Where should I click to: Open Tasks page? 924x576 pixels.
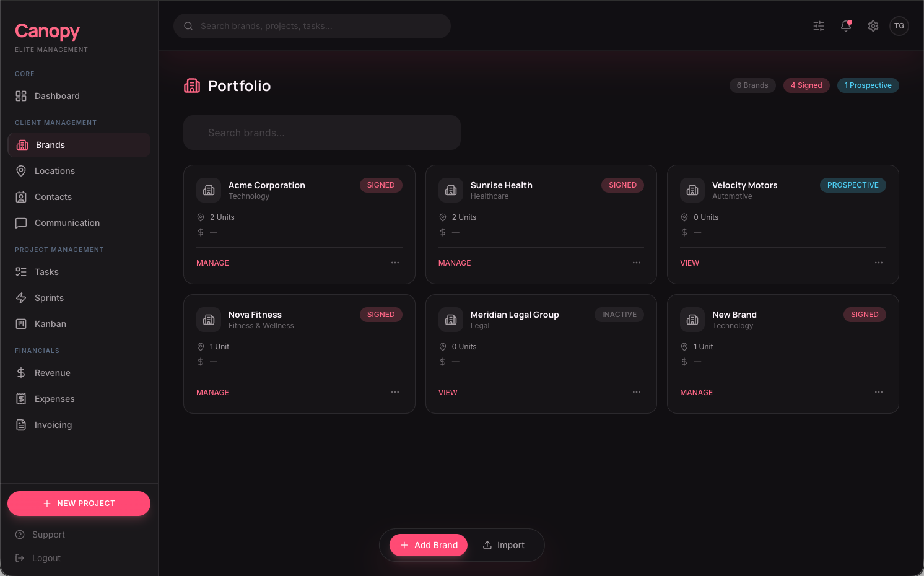(79, 272)
